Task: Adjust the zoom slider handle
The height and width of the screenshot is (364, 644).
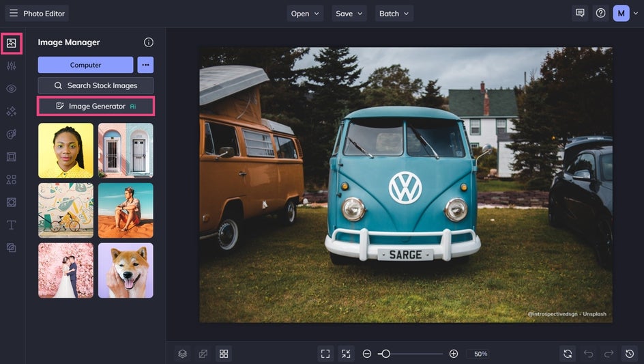Action: (x=385, y=354)
